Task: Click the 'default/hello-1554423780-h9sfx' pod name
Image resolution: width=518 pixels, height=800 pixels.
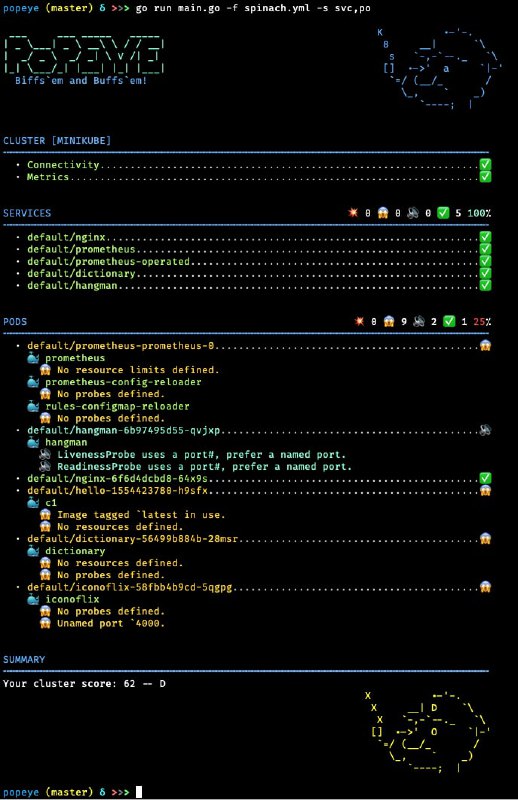Action: tap(117, 490)
